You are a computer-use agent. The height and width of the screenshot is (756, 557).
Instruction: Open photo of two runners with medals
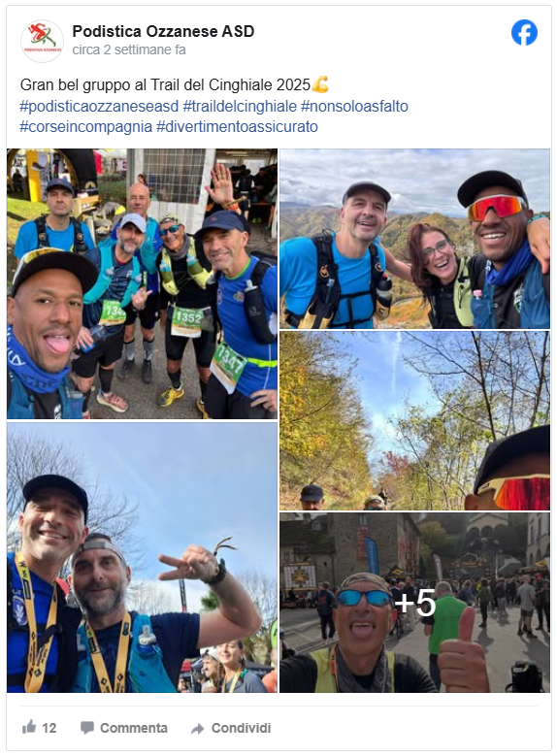point(143,558)
